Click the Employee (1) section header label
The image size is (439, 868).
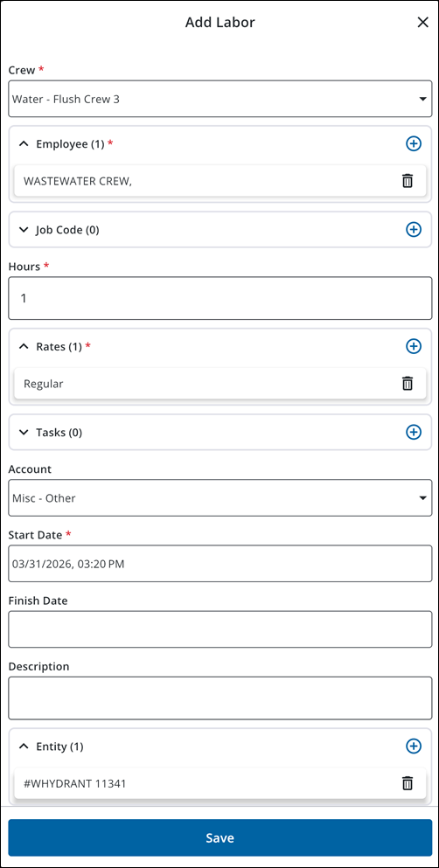tap(70, 144)
